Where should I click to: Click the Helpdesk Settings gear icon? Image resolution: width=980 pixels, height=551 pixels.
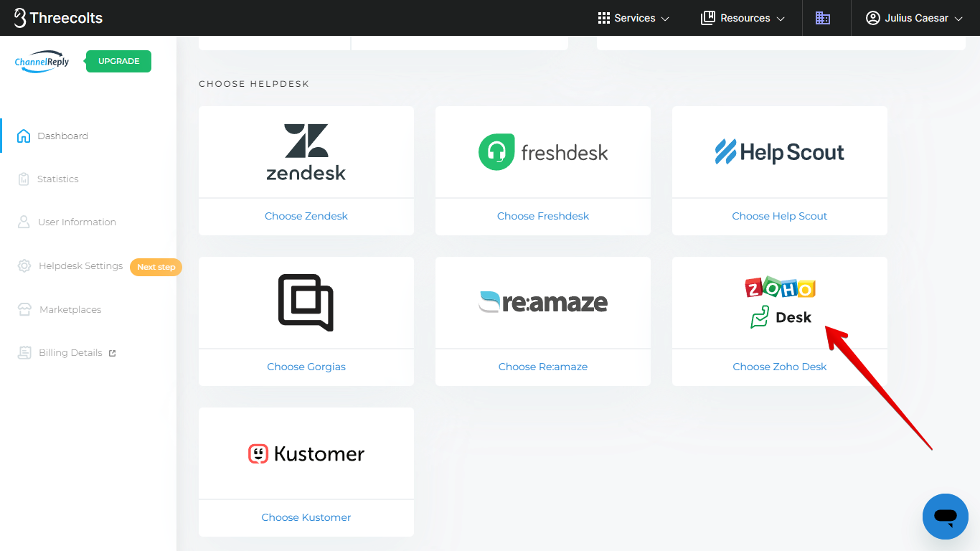point(24,265)
